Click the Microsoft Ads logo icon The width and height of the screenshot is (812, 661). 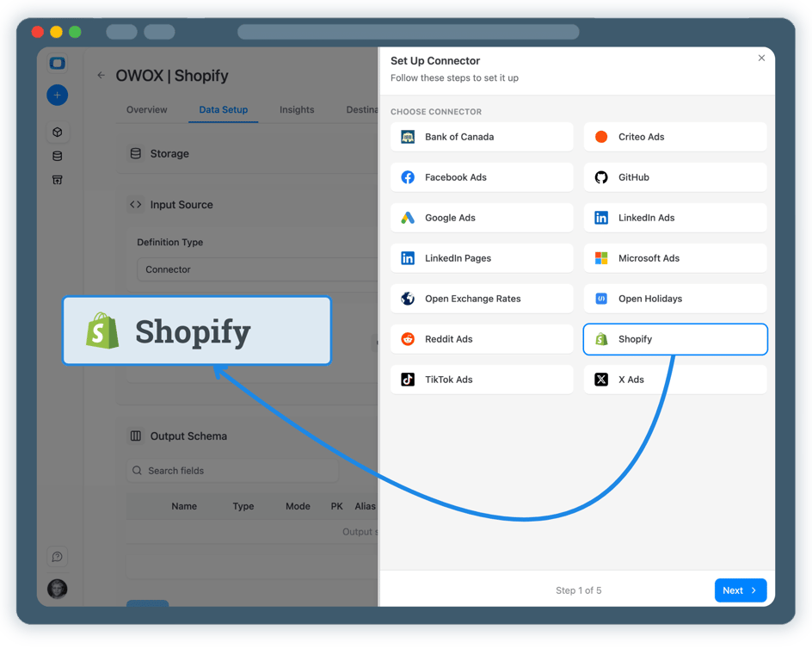point(601,258)
